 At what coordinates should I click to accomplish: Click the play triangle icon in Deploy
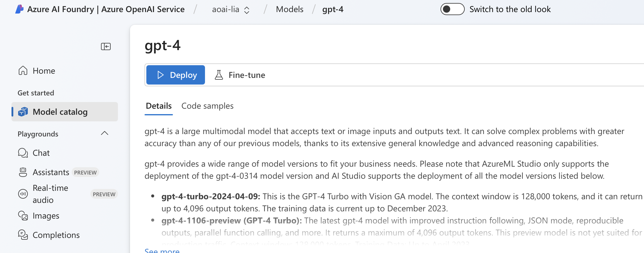point(161,75)
